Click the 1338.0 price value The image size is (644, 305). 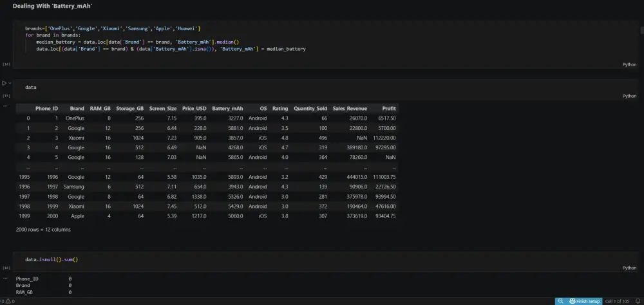[200, 197]
